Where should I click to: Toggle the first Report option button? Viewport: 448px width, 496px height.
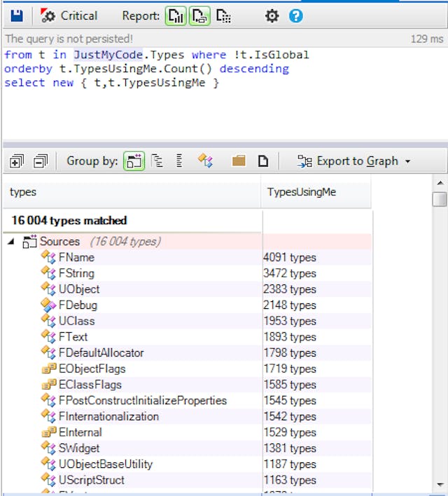tap(176, 15)
